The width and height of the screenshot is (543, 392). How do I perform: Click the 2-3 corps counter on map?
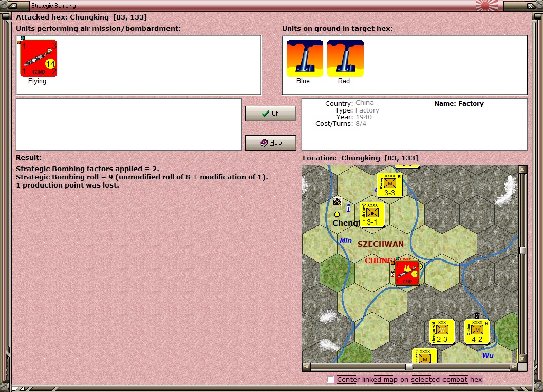point(442,331)
